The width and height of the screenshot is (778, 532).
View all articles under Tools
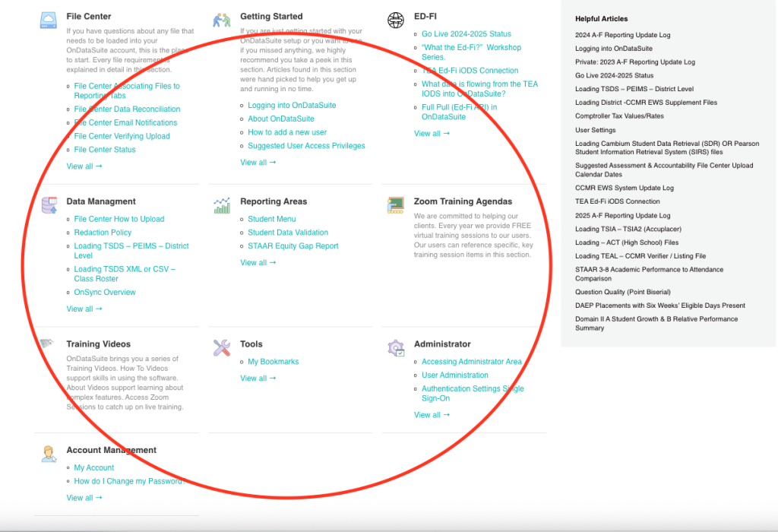point(258,378)
